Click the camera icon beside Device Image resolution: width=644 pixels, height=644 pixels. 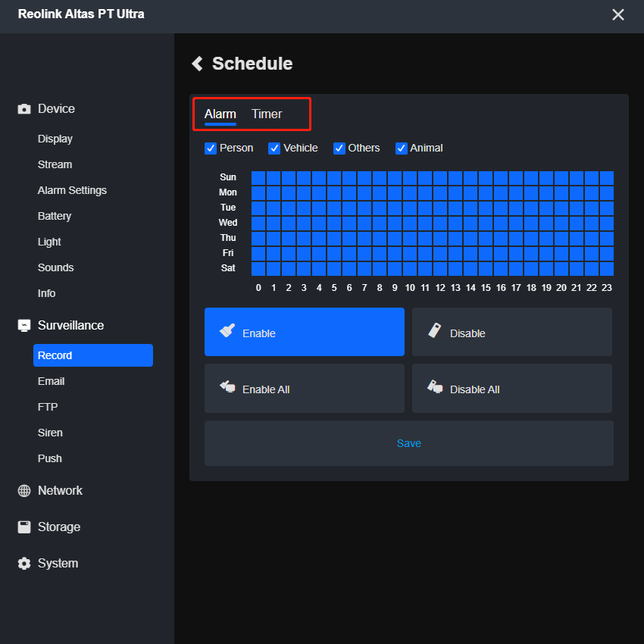point(24,109)
